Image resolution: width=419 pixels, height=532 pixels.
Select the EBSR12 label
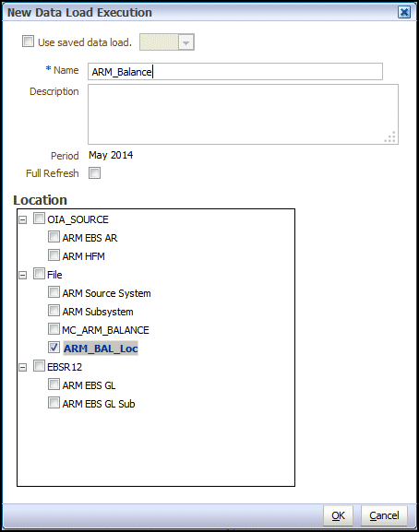click(65, 367)
